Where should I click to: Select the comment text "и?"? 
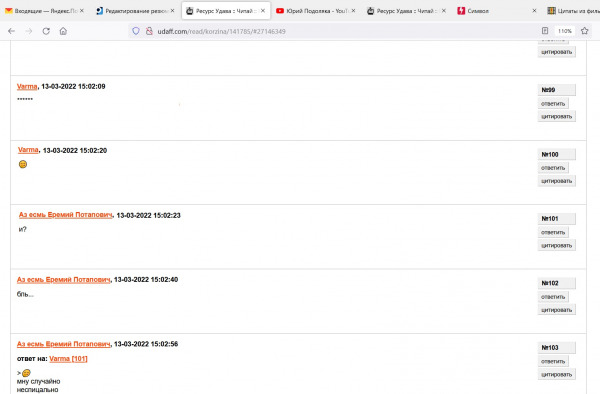(23, 229)
